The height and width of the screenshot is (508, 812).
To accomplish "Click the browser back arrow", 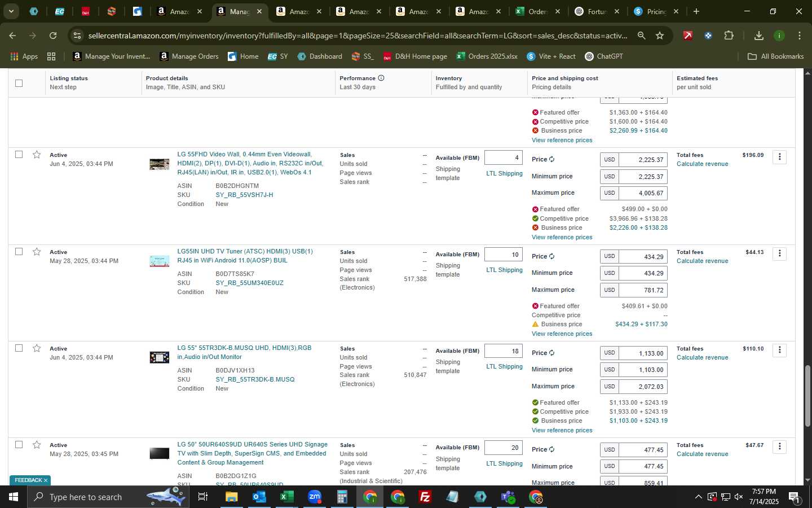I will tap(12, 36).
